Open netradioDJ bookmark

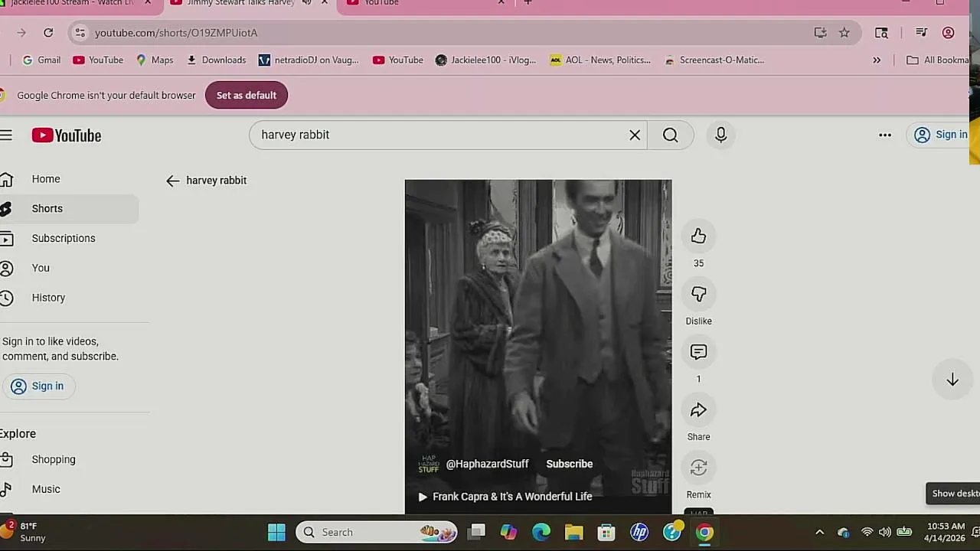pos(309,60)
